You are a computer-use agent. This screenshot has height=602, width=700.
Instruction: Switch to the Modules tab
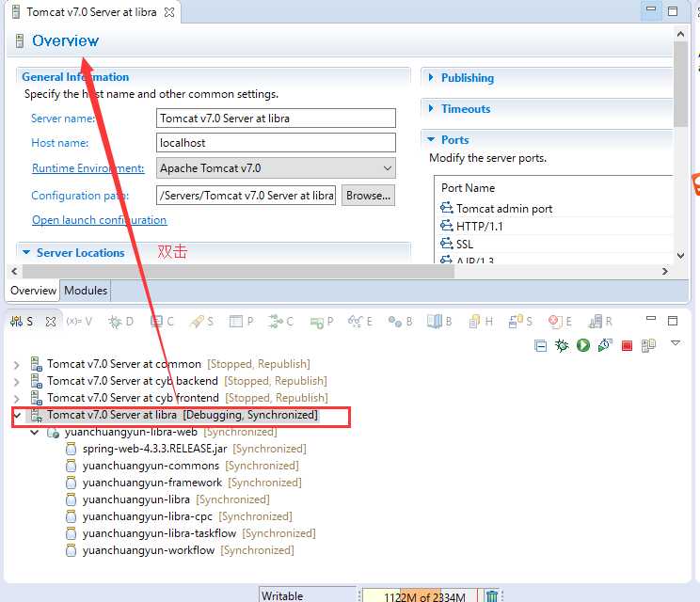click(x=86, y=291)
